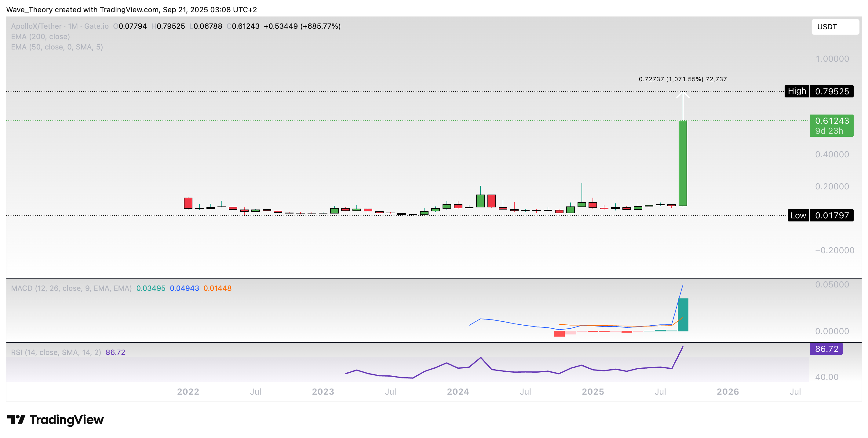Click the ApolloX/Tether symbol title
The image size is (868, 438).
(36, 26)
